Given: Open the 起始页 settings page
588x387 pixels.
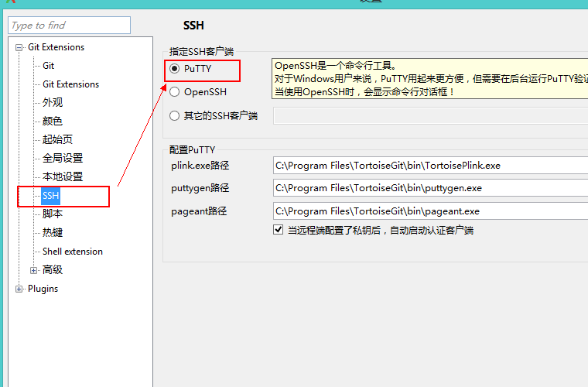Looking at the screenshot, I should pos(57,140).
